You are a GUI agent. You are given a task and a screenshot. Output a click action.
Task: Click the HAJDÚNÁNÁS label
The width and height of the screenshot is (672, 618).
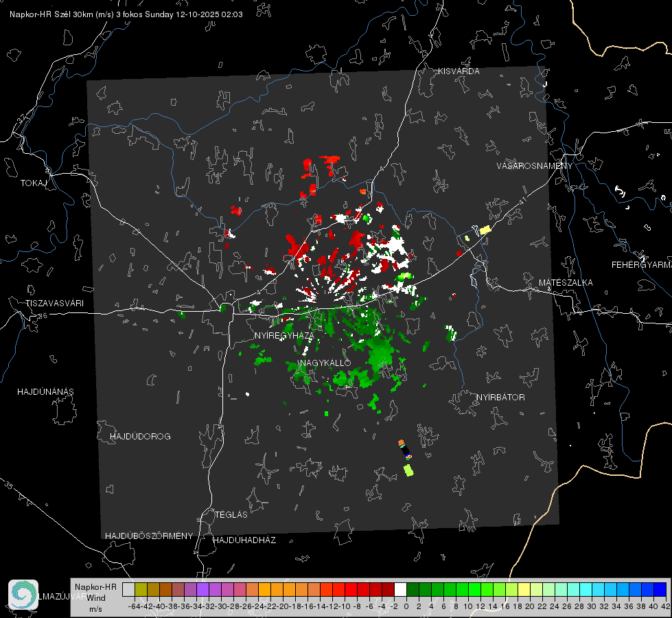click(x=45, y=392)
